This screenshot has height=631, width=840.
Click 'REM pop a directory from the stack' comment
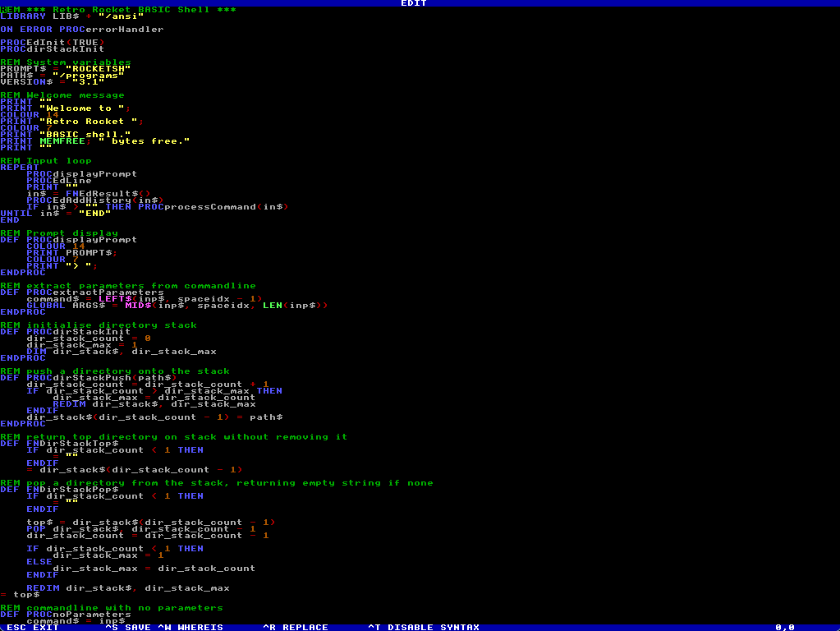coord(217,483)
